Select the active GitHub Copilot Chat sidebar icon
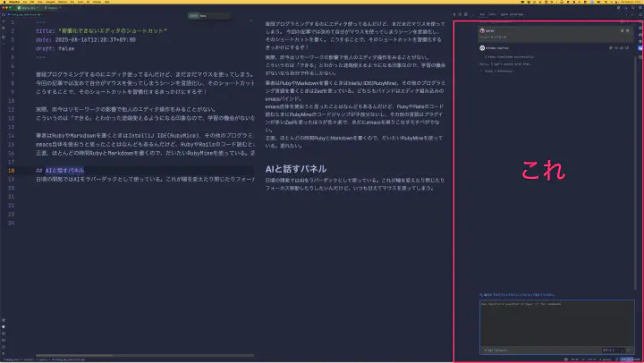This screenshot has width=644, height=363. click(x=640, y=48)
